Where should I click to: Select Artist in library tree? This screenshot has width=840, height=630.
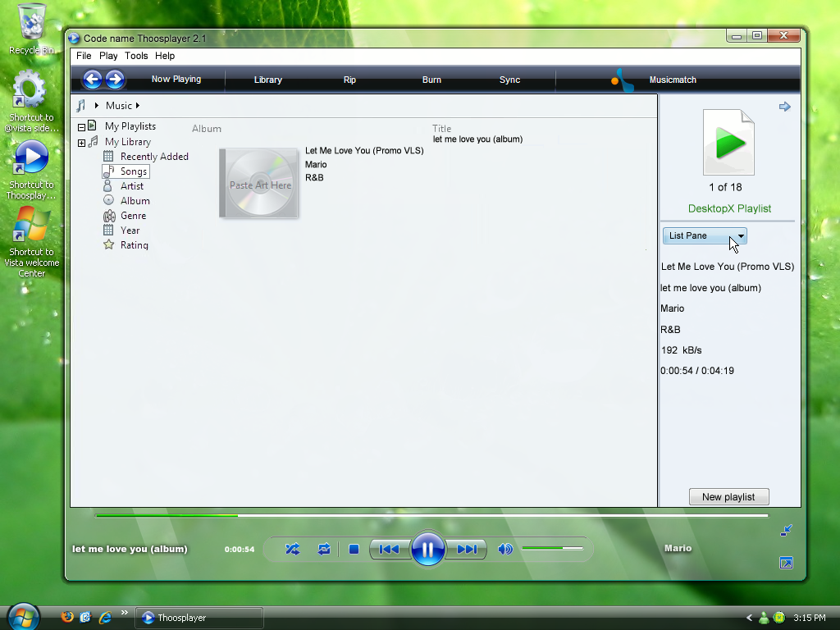(132, 186)
